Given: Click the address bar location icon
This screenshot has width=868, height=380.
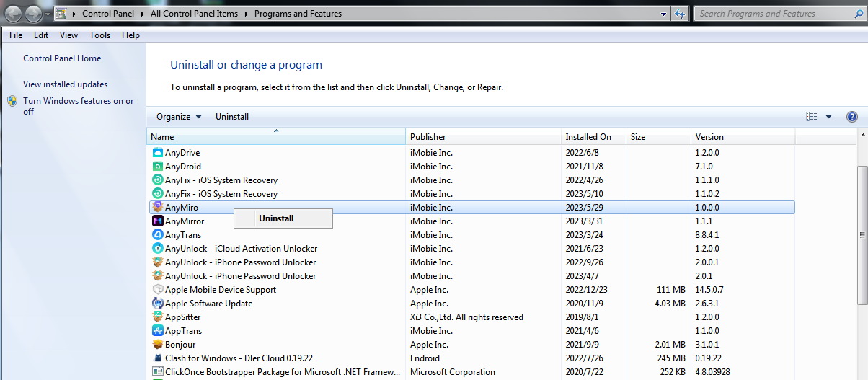Looking at the screenshot, I should click(x=61, y=14).
